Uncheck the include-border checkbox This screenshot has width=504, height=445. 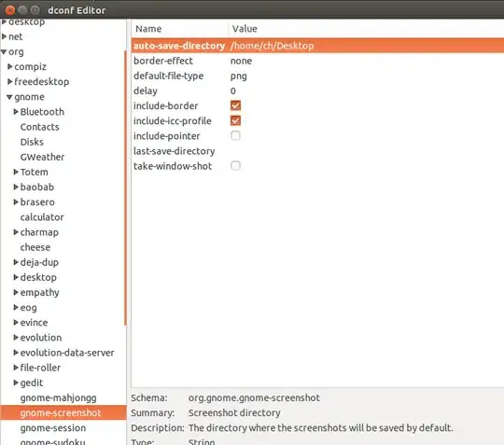(x=235, y=105)
